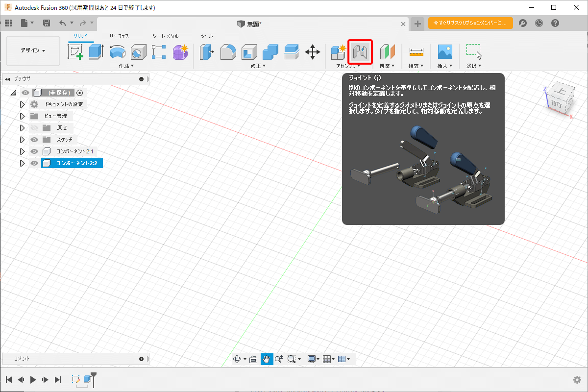Select the Create Sketch tool
Viewport: 588px width, 392px height.
point(75,51)
